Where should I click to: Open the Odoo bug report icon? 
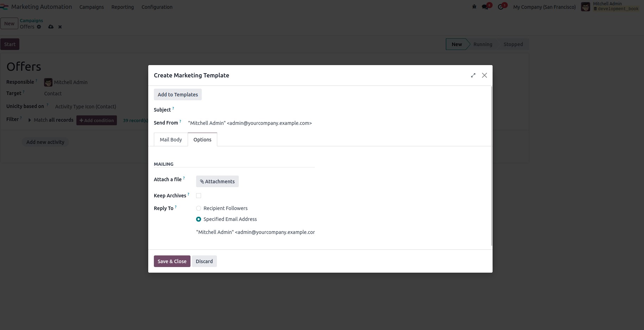[x=474, y=7]
